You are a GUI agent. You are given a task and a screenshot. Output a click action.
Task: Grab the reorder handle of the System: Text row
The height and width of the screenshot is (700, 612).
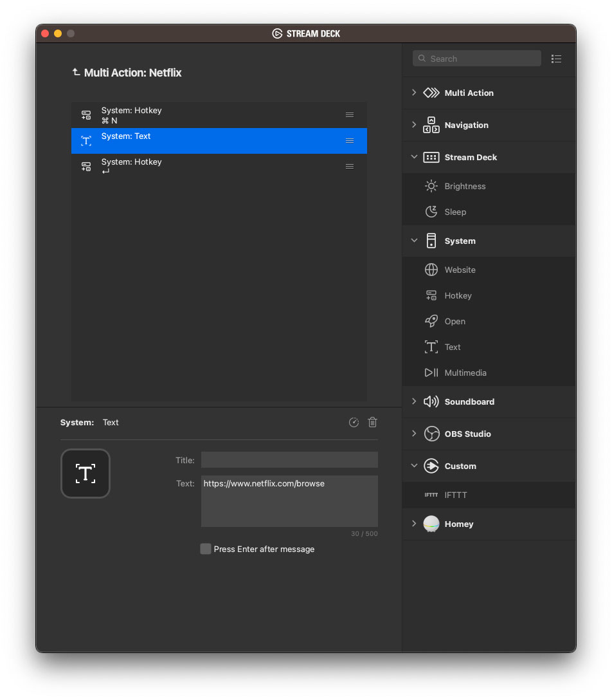coord(350,141)
